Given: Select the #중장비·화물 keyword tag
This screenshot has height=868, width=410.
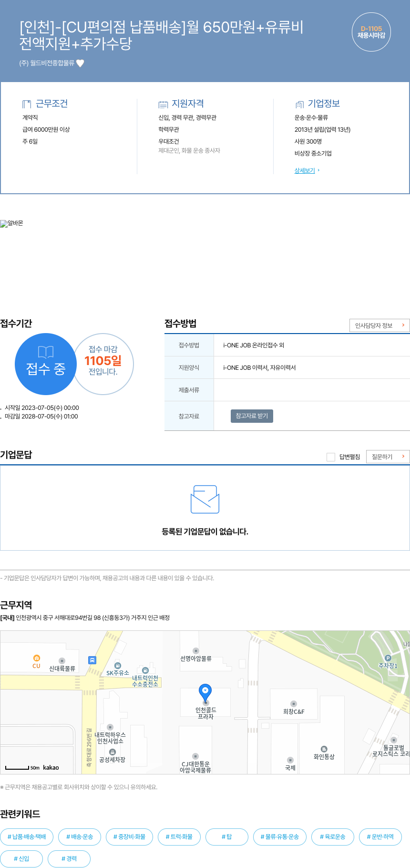Looking at the screenshot, I should click(129, 837).
